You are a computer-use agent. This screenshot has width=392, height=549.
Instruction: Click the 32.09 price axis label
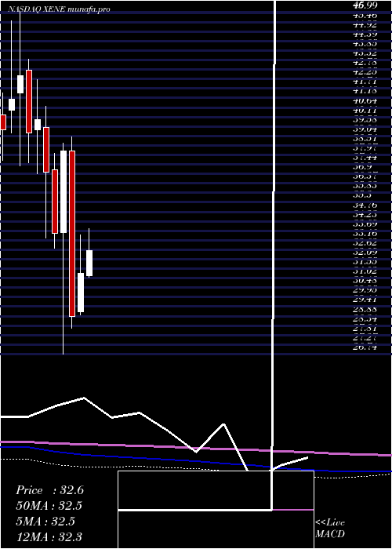tap(365, 252)
